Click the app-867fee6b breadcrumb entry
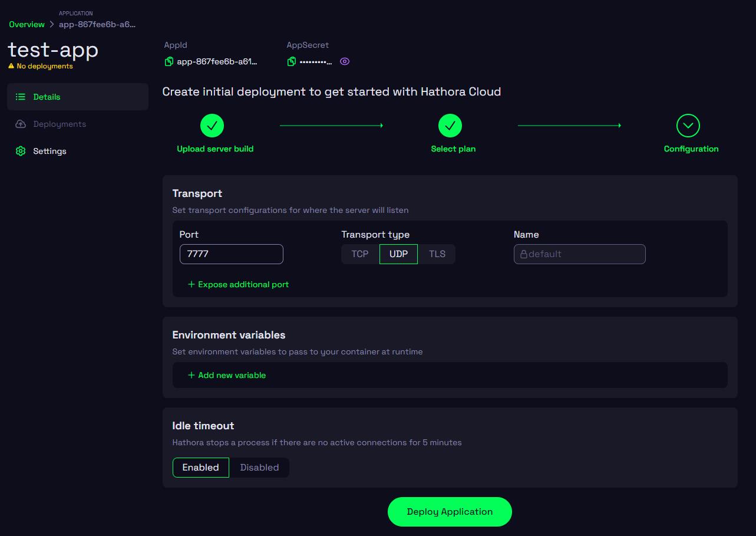756x536 pixels. pyautogui.click(x=97, y=24)
